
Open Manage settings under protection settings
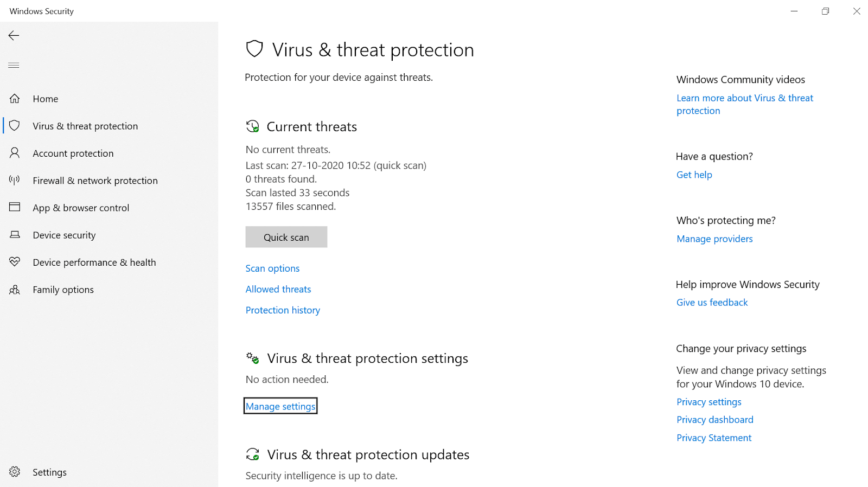tap(280, 406)
